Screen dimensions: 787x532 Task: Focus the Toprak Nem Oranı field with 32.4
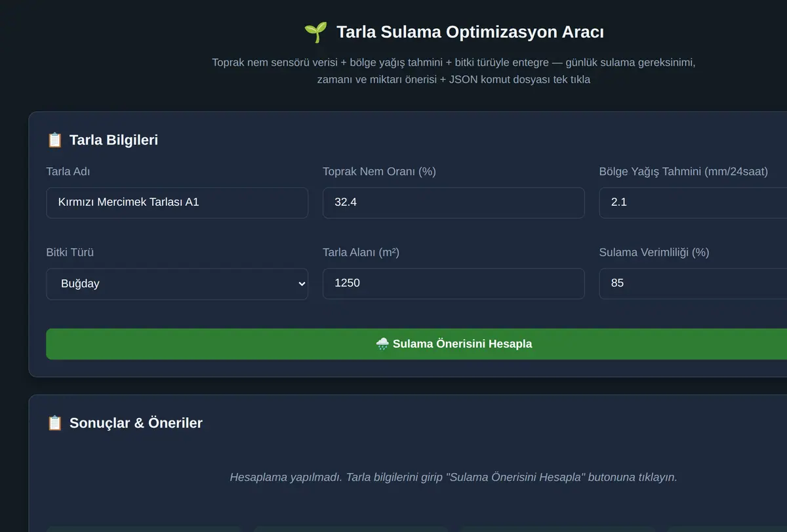(453, 203)
